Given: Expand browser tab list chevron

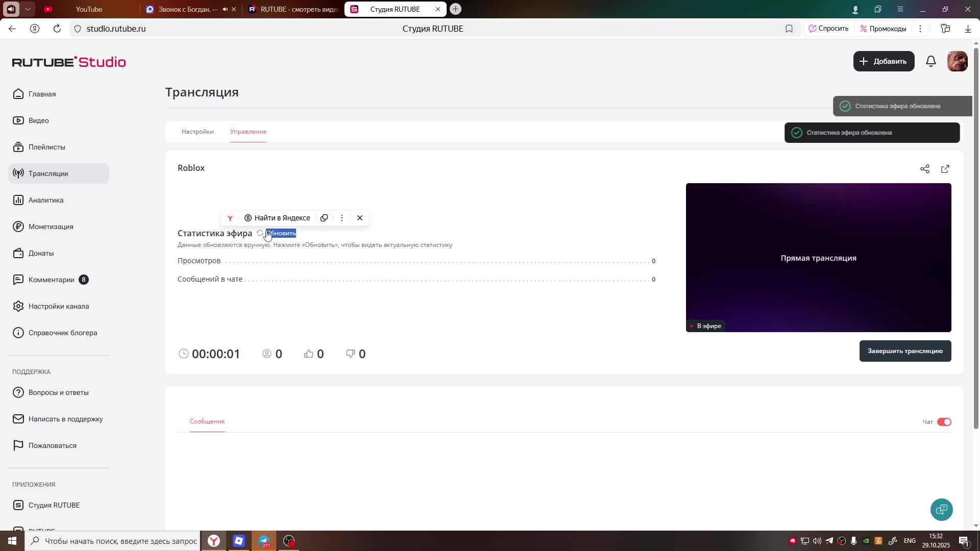Looking at the screenshot, I should (28, 9).
